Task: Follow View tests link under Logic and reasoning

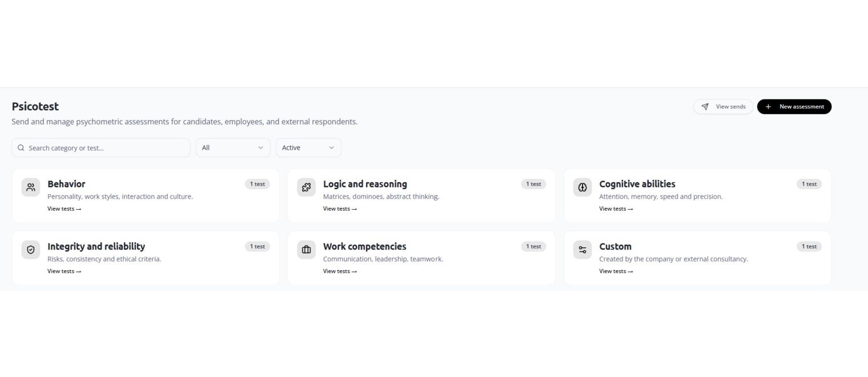Action: (x=340, y=208)
